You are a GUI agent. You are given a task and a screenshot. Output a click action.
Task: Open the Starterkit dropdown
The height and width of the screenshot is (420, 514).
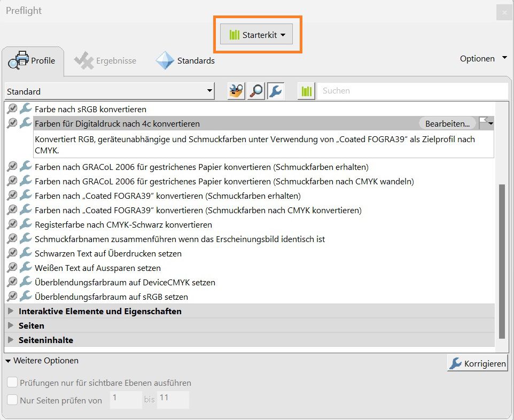pyautogui.click(x=282, y=34)
